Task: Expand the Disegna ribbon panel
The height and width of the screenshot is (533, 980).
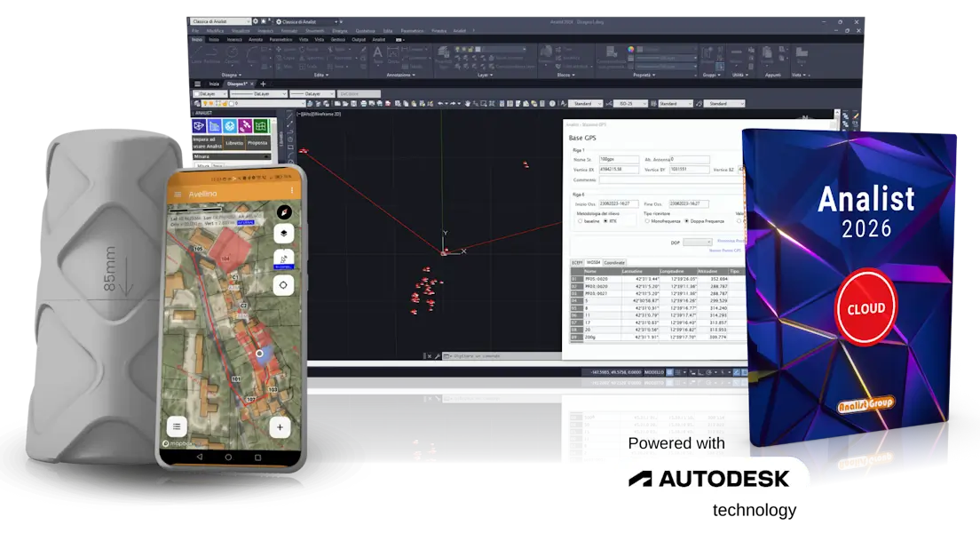Action: 231,76
